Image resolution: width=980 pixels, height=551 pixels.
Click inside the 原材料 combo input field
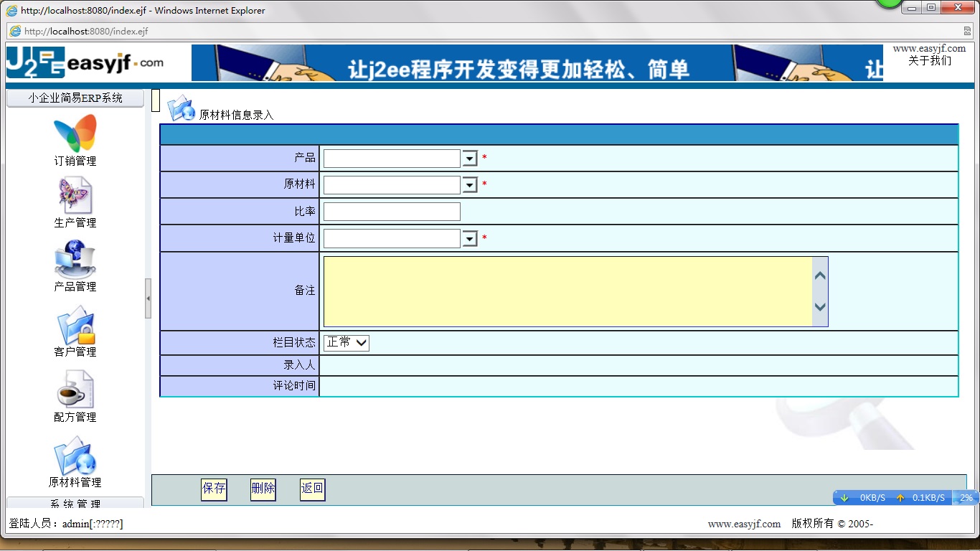[392, 185]
